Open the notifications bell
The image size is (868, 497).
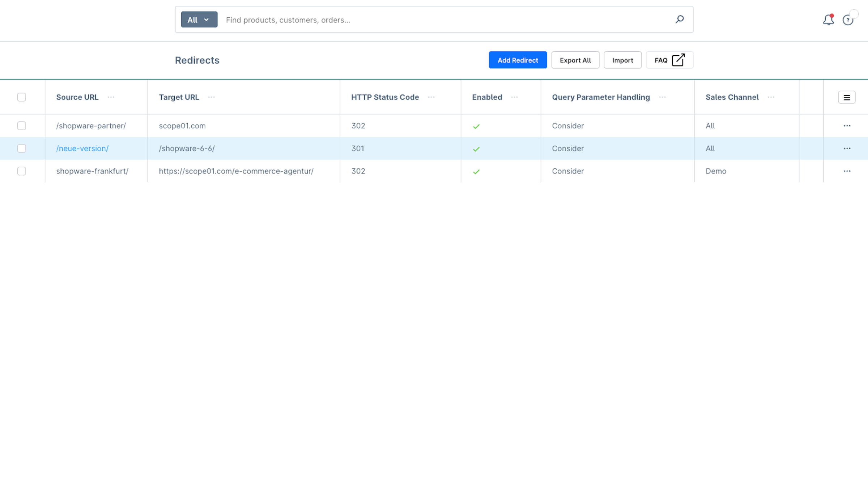pyautogui.click(x=828, y=20)
